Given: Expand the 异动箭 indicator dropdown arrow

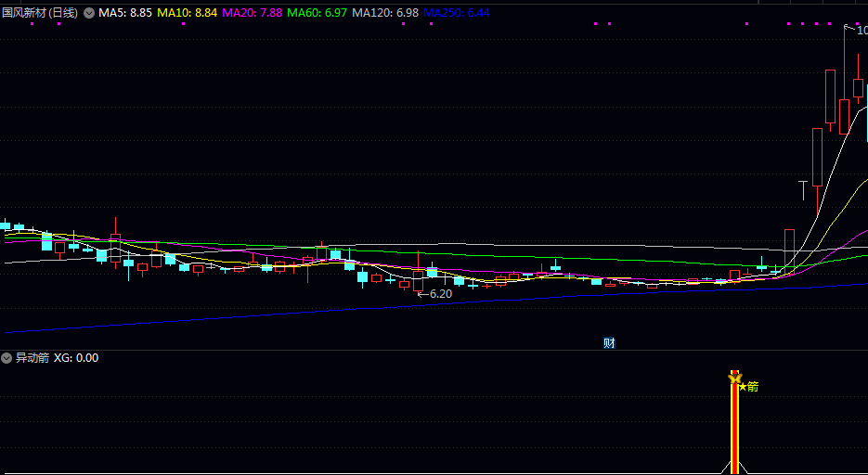Looking at the screenshot, I should (x=7, y=358).
